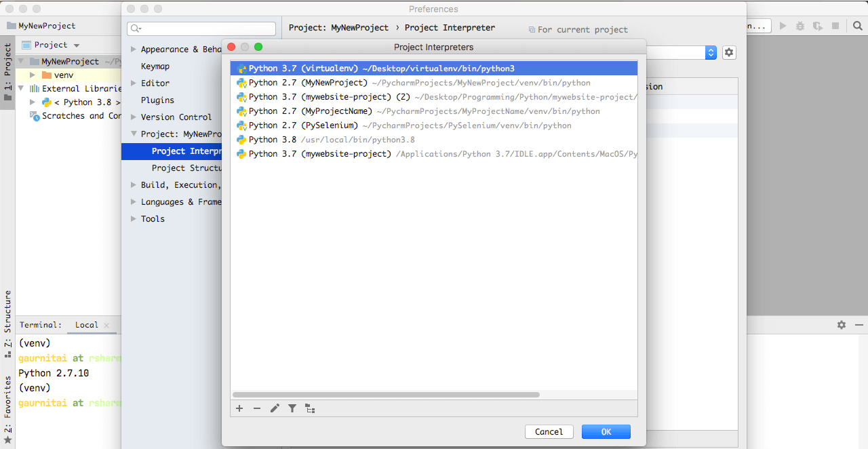The width and height of the screenshot is (868, 449).
Task: Collapse Project: MyNewProject settings group
Action: point(134,134)
